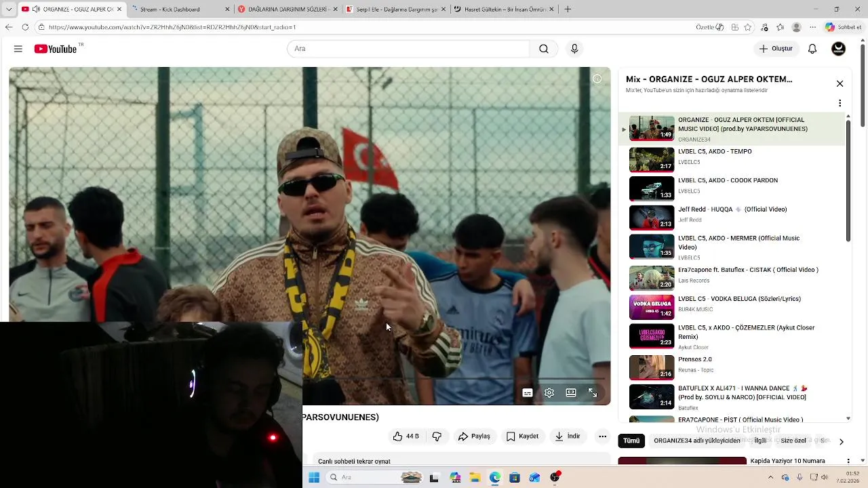
Task: Click the Özetle summarize button
Action: [710, 27]
